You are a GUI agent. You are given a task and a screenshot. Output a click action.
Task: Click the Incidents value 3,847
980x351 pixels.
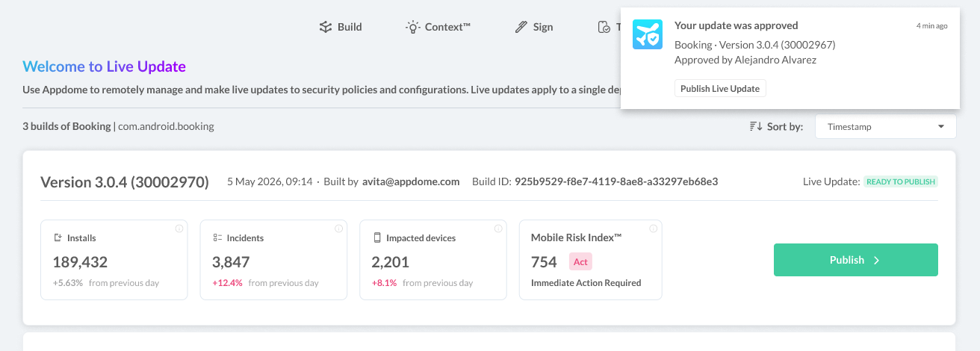tap(231, 262)
